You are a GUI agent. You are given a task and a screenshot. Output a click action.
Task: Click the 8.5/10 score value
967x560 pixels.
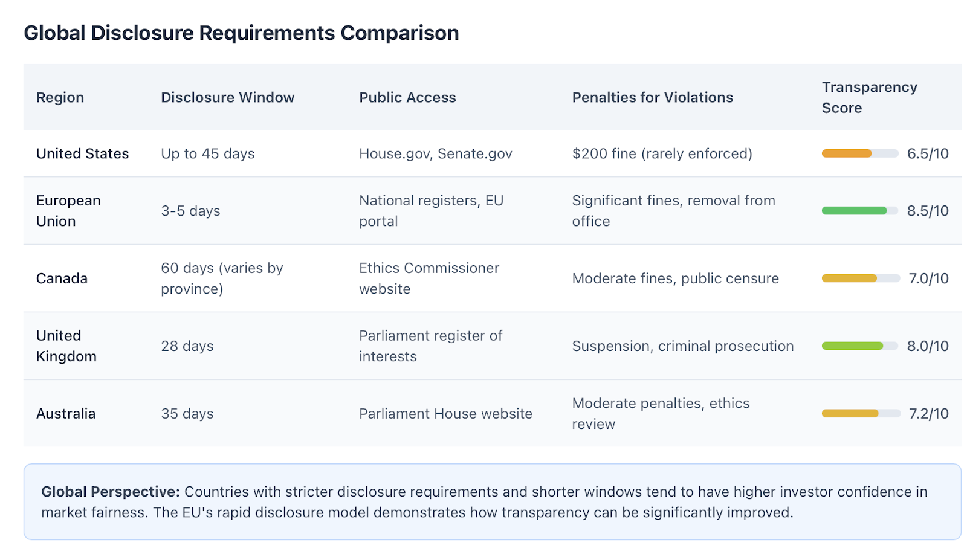coord(928,211)
